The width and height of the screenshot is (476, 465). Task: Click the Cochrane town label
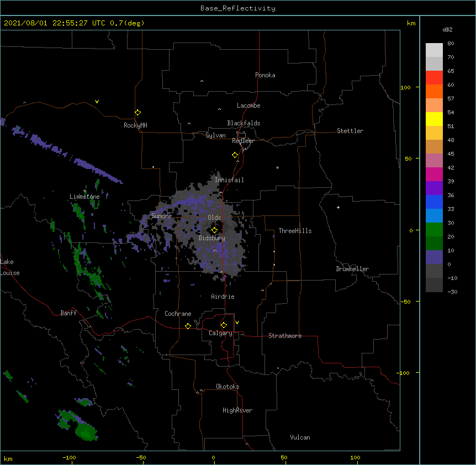[x=178, y=314]
